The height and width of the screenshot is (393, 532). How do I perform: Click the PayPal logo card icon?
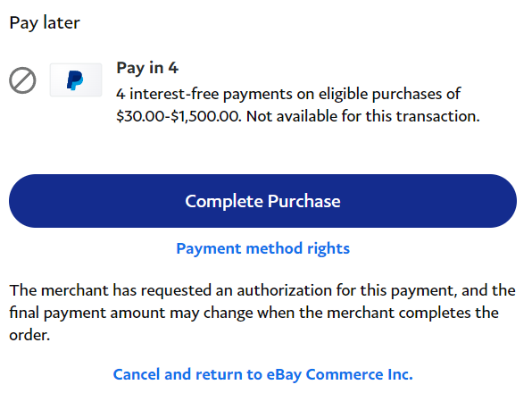(x=76, y=79)
